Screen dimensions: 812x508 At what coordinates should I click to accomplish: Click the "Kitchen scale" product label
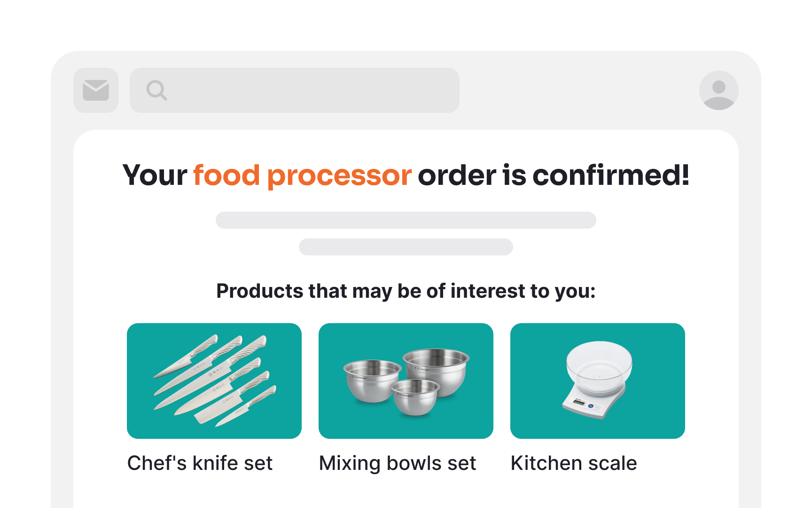pyautogui.click(x=574, y=463)
